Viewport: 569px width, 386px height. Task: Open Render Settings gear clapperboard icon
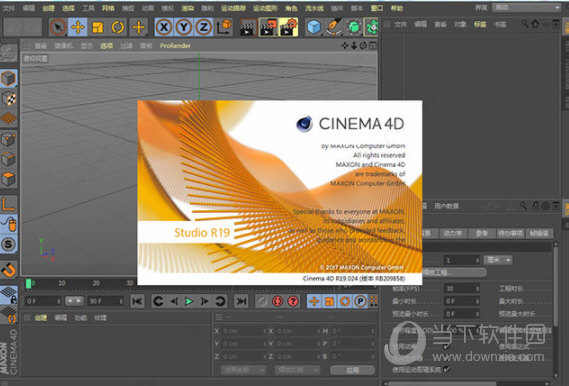pyautogui.click(x=288, y=27)
